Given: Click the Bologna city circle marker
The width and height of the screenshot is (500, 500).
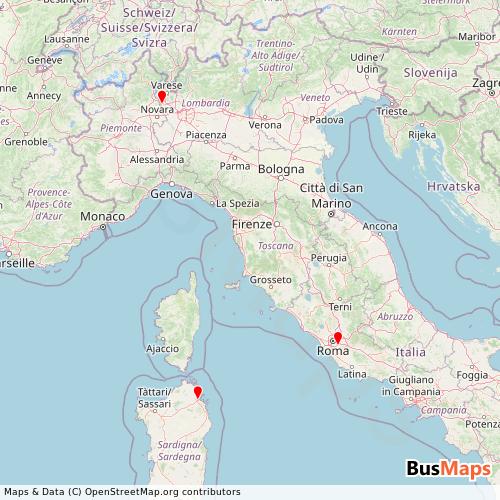Looking at the screenshot, I should click(281, 178).
